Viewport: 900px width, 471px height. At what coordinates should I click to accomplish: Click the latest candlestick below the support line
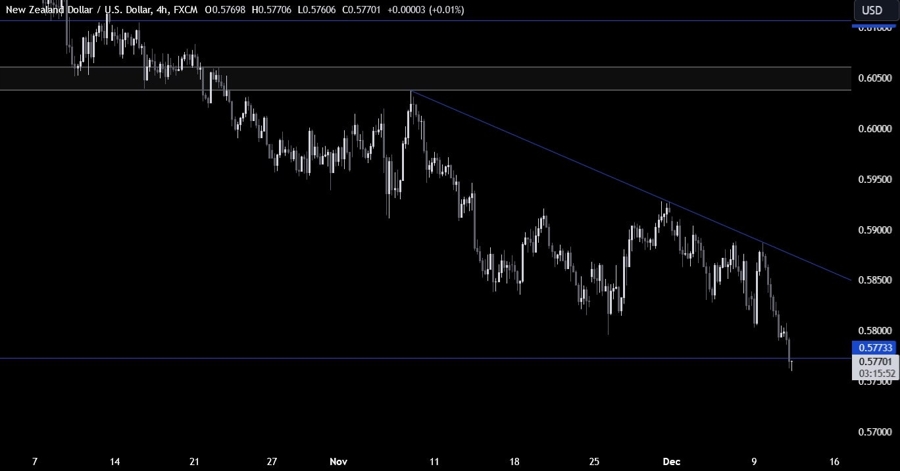(x=791, y=364)
